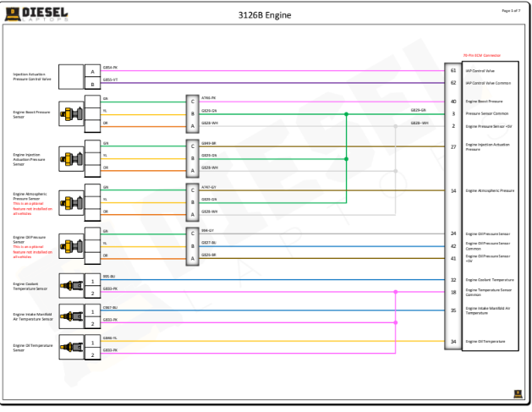The image size is (532, 412).
Task: Click ECM pin number 41
Action: 453,258
